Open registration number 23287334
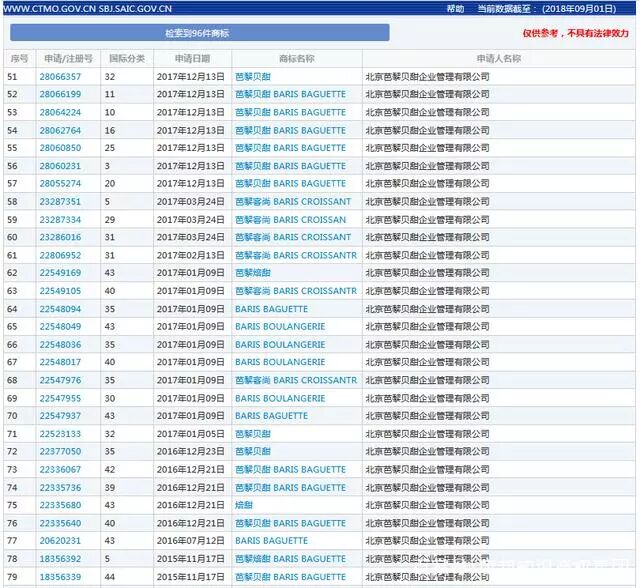The height and width of the screenshot is (588, 640). point(60,220)
